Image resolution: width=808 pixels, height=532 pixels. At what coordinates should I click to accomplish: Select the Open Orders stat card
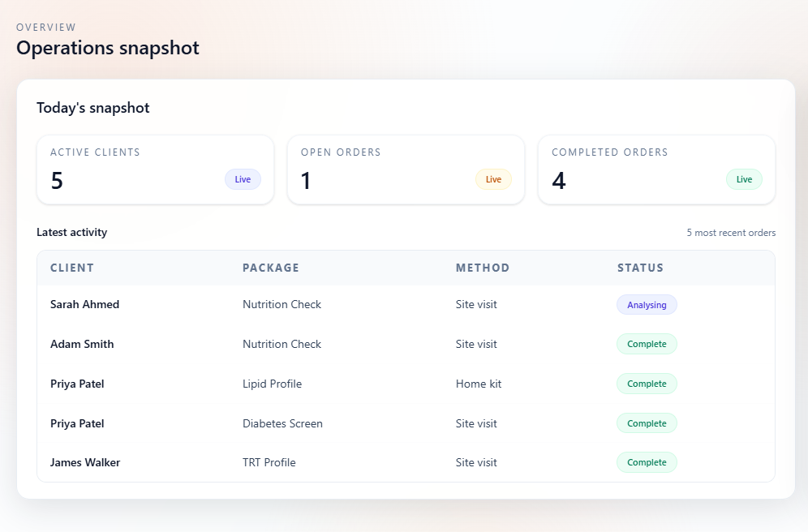click(x=406, y=169)
